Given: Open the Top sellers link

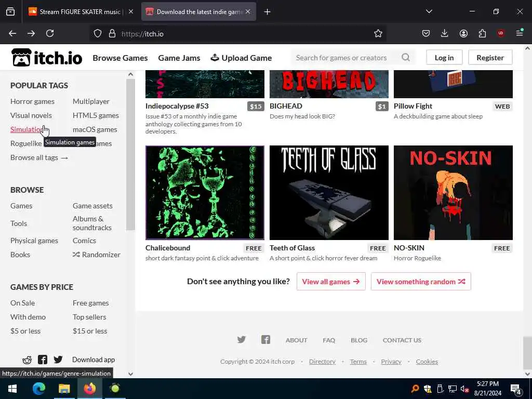Looking at the screenshot, I should click(89, 317).
